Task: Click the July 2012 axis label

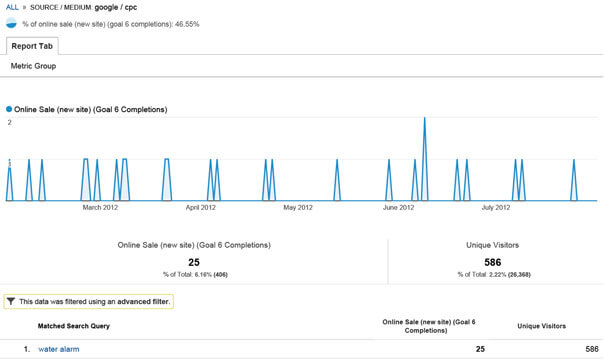Action: click(496, 207)
